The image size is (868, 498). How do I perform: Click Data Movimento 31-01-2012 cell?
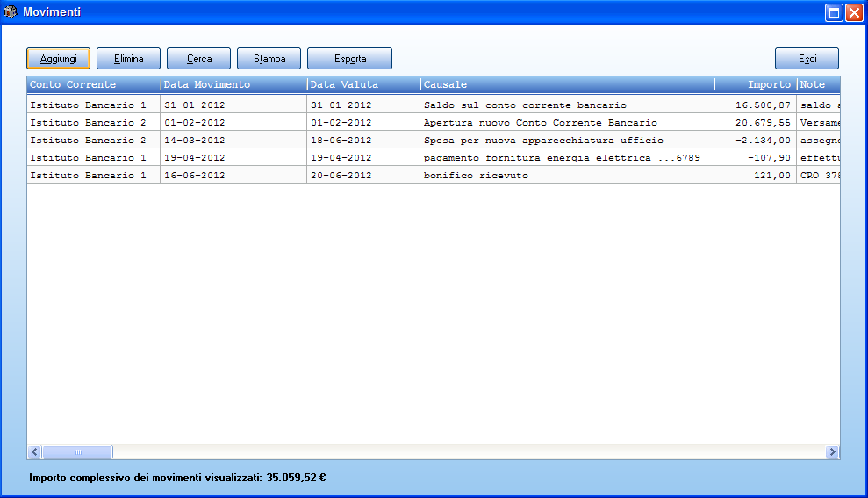pyautogui.click(x=233, y=105)
